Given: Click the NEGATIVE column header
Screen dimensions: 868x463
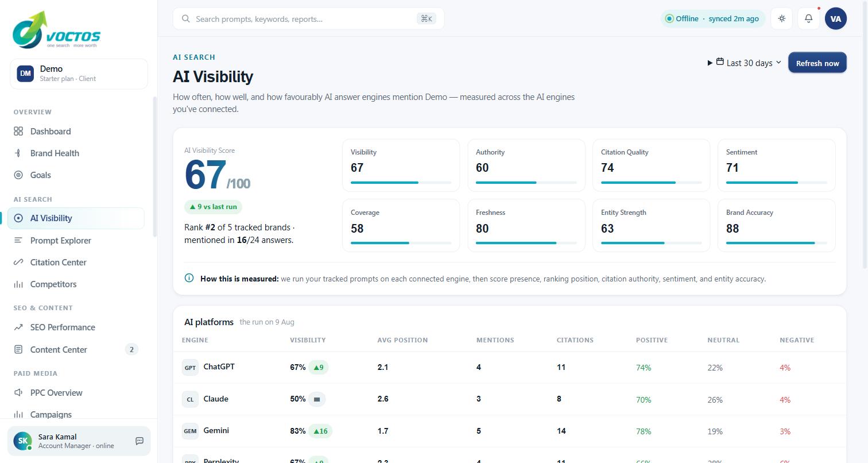Looking at the screenshot, I should tap(797, 340).
